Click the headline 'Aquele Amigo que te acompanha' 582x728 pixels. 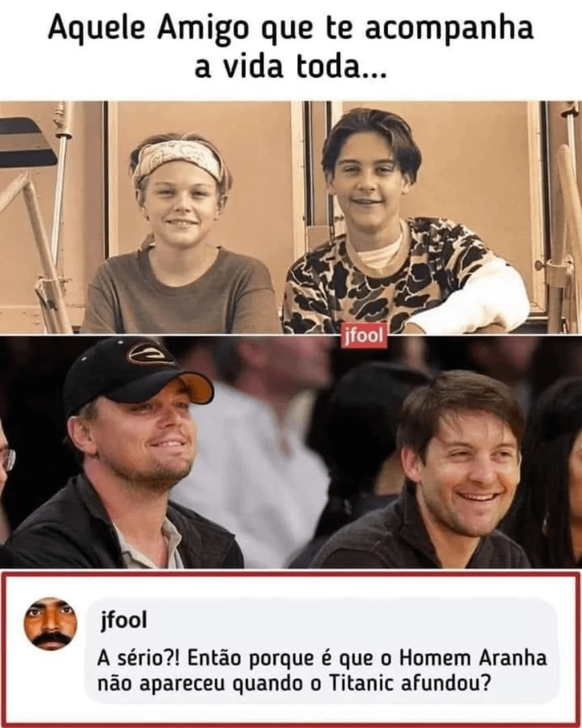point(291,29)
